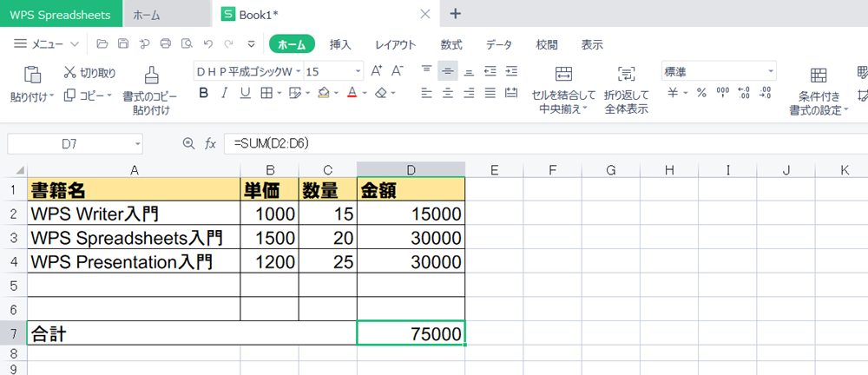Screen dimensions: 868x375
Task: Open the font size 15 dropdown
Action: point(358,71)
